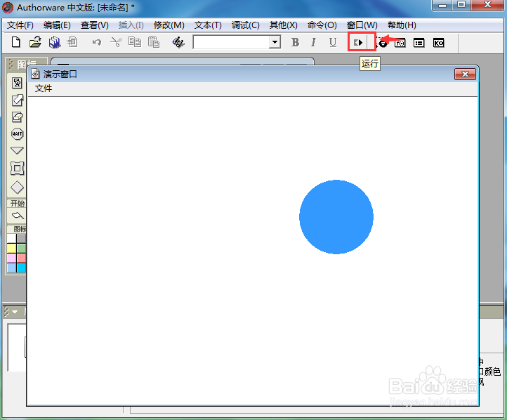Toggle Underline text formatting
Viewport: 507px width, 420px height.
click(333, 42)
